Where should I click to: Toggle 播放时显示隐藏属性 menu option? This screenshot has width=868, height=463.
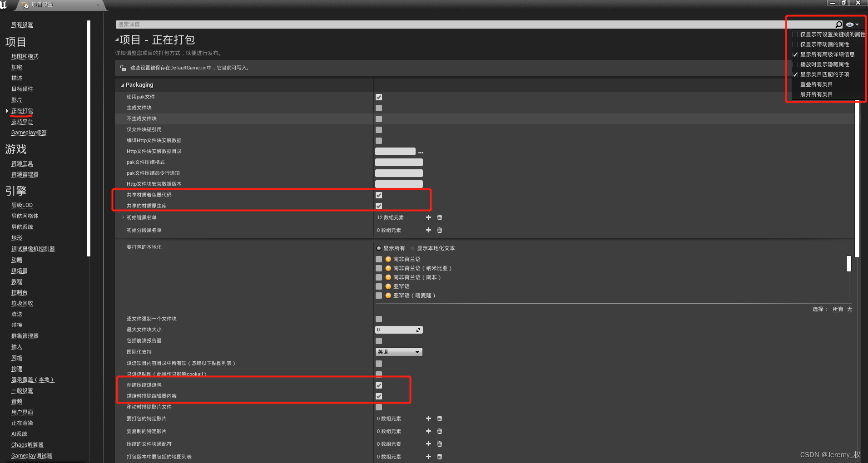pyautogui.click(x=795, y=64)
